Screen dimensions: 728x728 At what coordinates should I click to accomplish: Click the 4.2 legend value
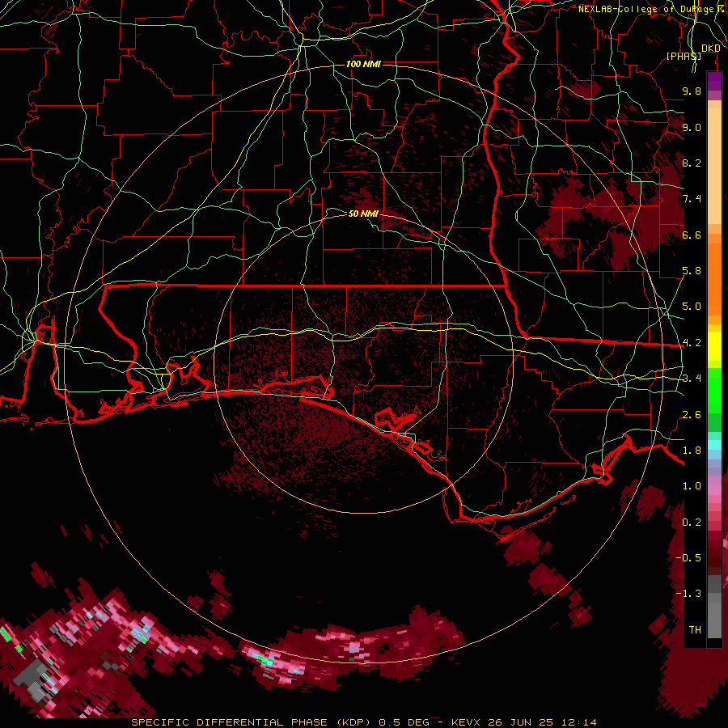point(692,343)
